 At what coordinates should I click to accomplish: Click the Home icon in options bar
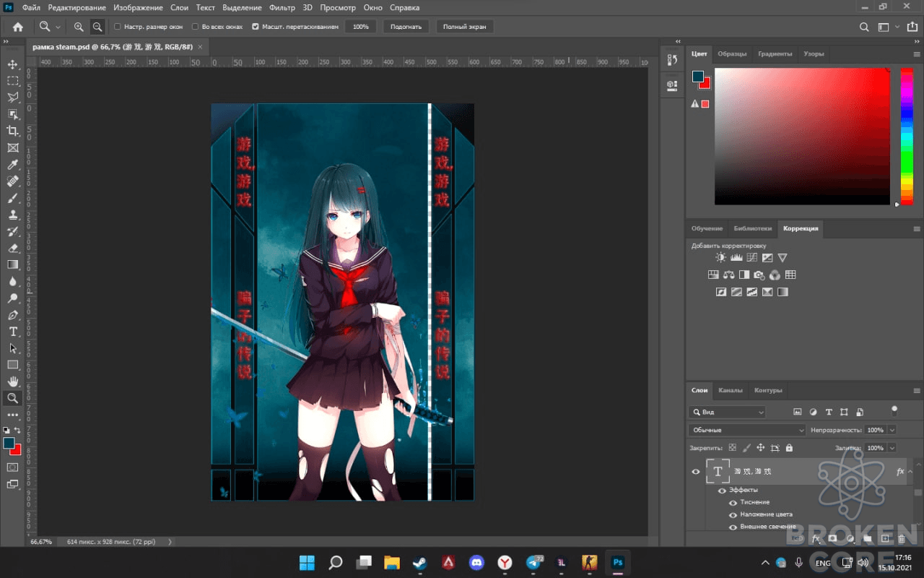[18, 27]
